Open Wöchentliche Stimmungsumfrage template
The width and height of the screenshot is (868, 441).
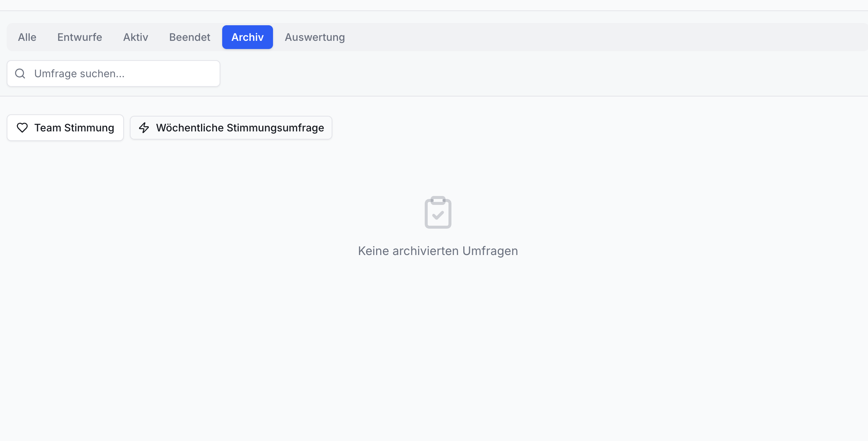pyautogui.click(x=231, y=128)
